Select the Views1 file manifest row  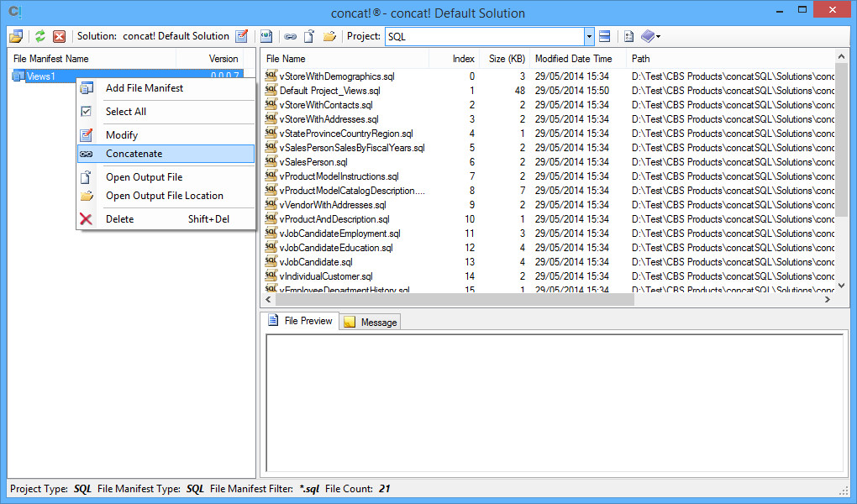[127, 76]
